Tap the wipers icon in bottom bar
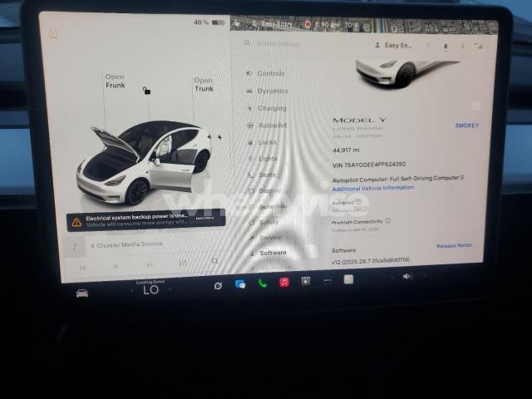The width and height of the screenshot is (532, 399). pyautogui.click(x=218, y=286)
